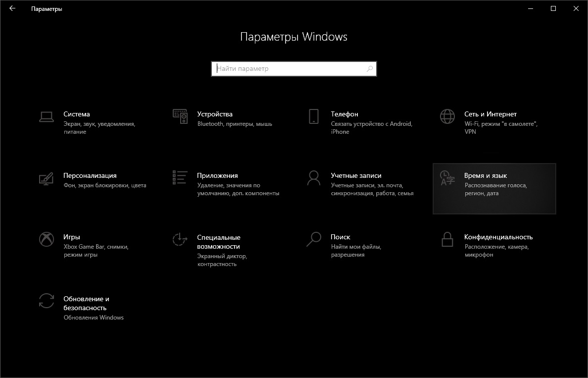588x378 pixels.
Task: Focus the Найти параметр search field
Action: click(294, 69)
